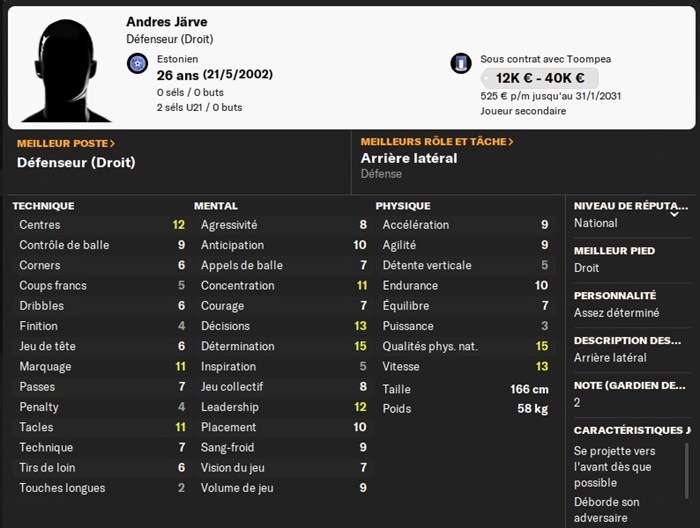Click the Arrière latéral best role text
700x528 pixels.
click(408, 158)
